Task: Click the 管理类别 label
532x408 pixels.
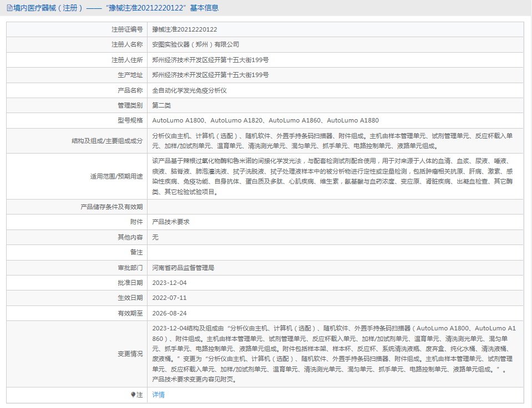Action: tap(130, 105)
